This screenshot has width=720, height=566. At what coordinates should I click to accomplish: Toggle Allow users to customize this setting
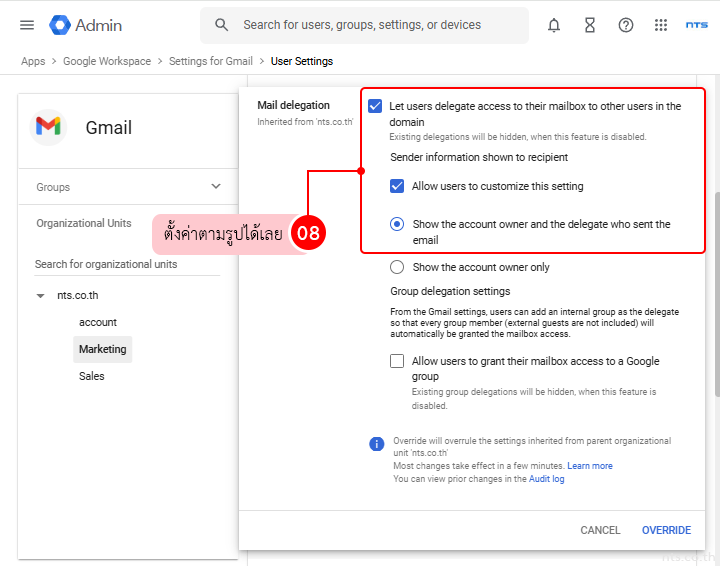coord(397,186)
